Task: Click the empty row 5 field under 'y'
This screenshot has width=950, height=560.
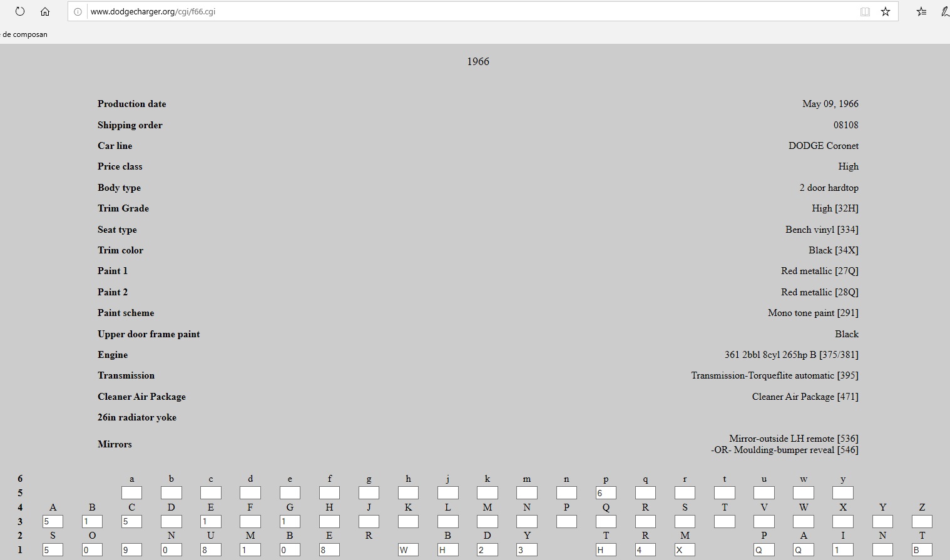Action: 843,493
